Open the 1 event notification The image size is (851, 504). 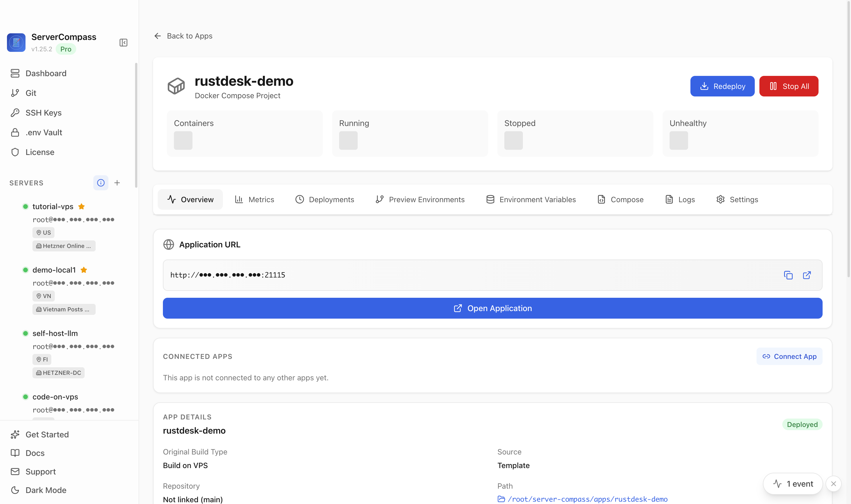pyautogui.click(x=793, y=484)
